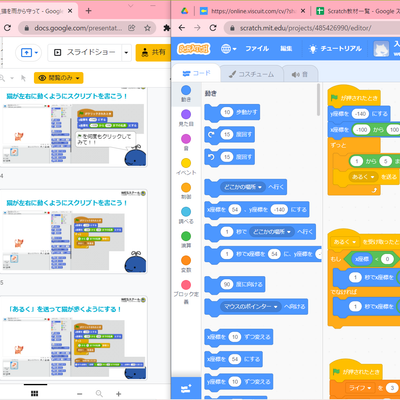Zoom out with minus in Slides bottom bar
Image resolution: width=400 pixels, height=400 pixels.
coord(80,394)
